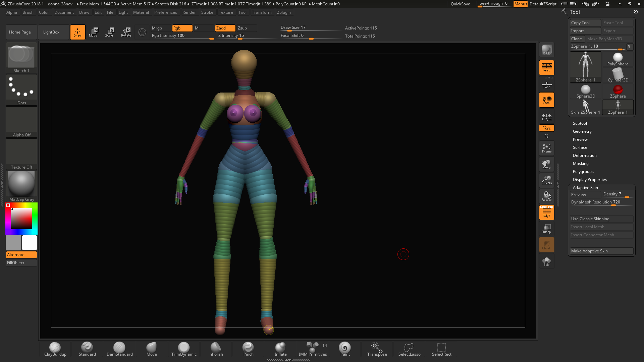Select the SelectLasso tool
This screenshot has width=644, height=362.
(409, 349)
